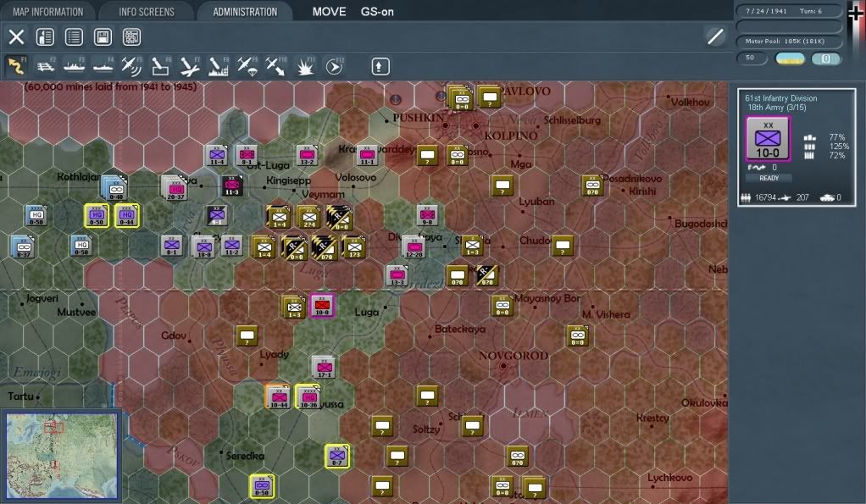Select the F4 amphibious transport icon
Viewport: 866px width, 504px height.
pyautogui.click(x=103, y=66)
